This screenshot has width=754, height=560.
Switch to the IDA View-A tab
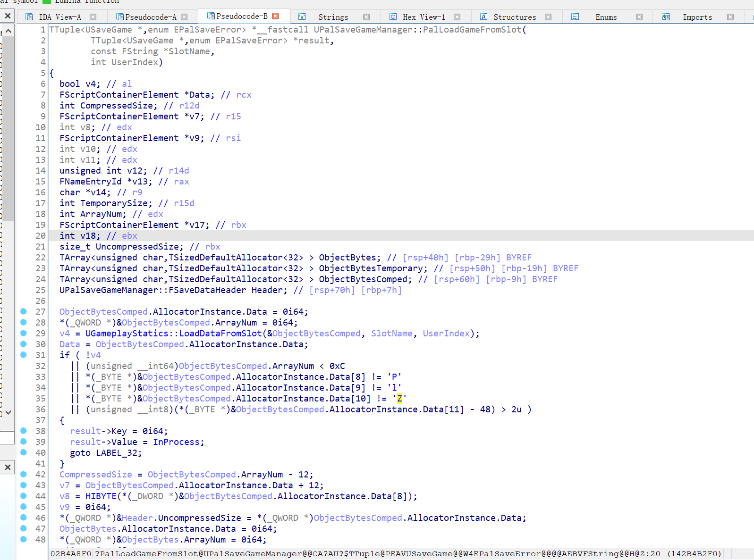(x=60, y=17)
